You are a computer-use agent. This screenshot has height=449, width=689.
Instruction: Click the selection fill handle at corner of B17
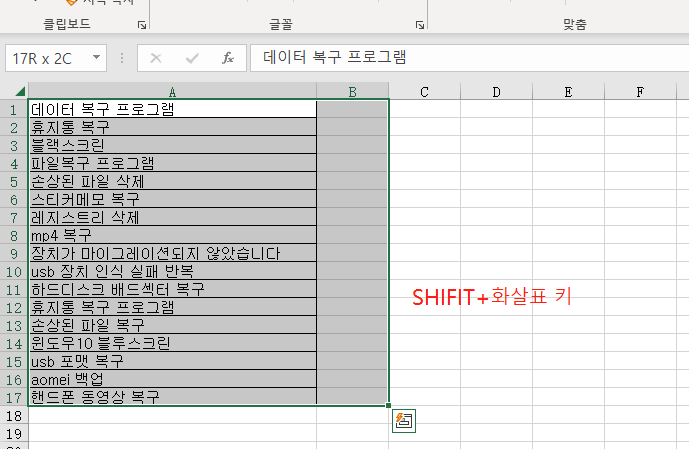388,406
